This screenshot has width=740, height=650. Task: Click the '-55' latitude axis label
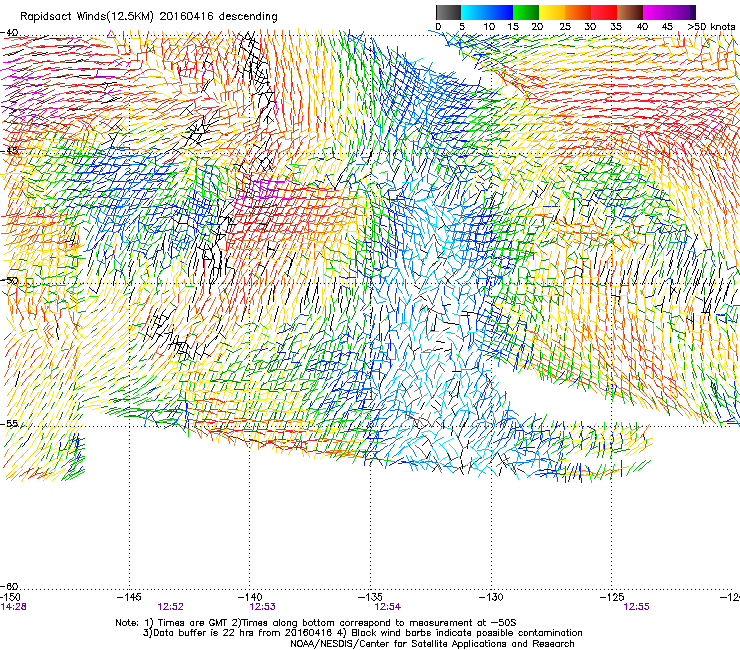[x=9, y=423]
